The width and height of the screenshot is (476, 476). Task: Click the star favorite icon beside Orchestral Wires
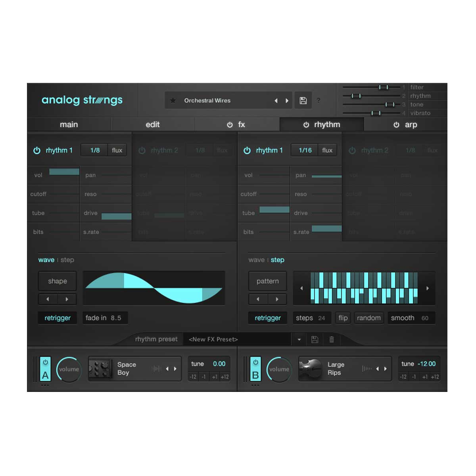click(173, 100)
